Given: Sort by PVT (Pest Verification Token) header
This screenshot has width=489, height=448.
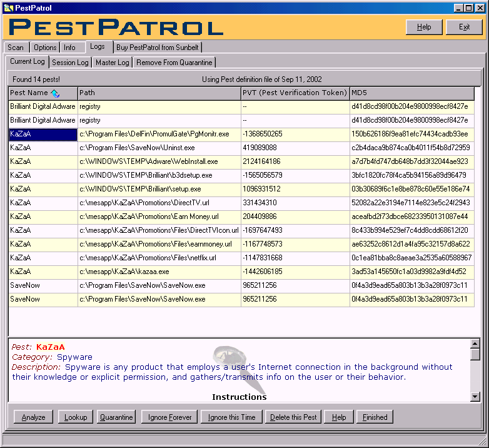Looking at the screenshot, I should click(295, 93).
